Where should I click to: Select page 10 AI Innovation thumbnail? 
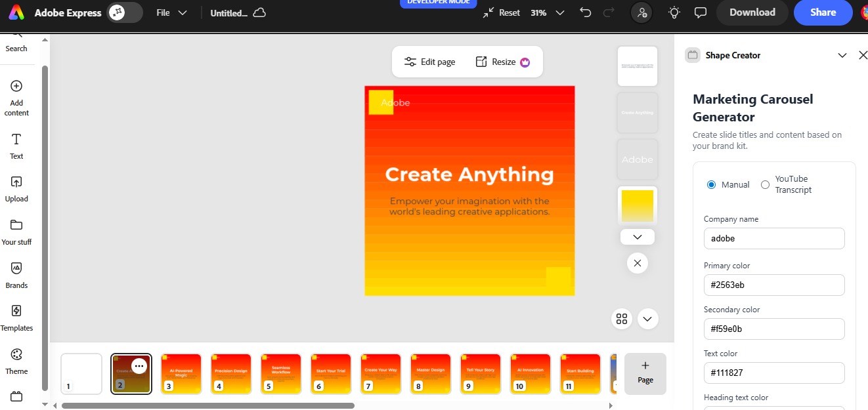click(x=531, y=374)
